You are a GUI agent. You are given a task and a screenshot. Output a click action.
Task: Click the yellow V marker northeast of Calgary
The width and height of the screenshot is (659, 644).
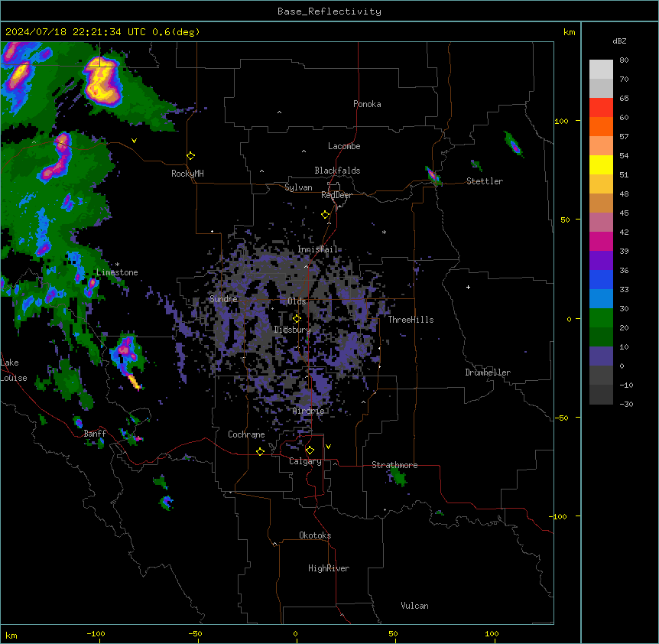point(328,447)
